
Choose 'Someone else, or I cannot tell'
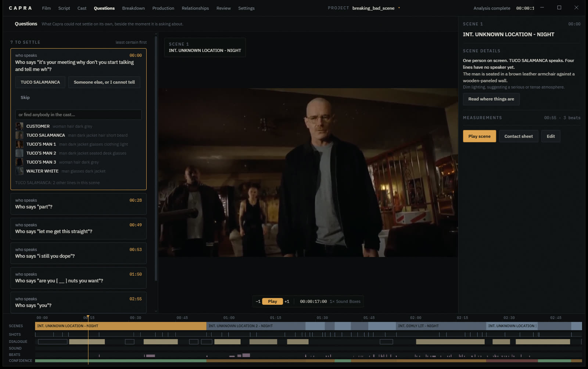pos(104,82)
